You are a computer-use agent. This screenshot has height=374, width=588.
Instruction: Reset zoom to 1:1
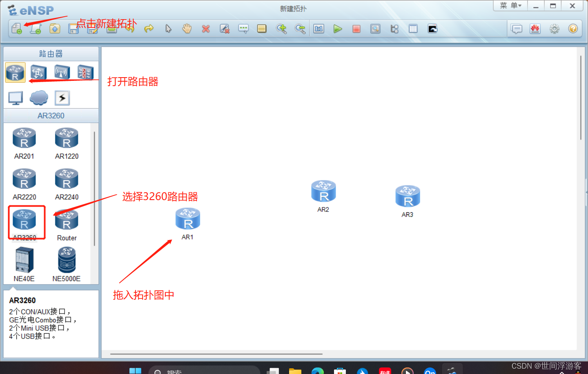[319, 29]
